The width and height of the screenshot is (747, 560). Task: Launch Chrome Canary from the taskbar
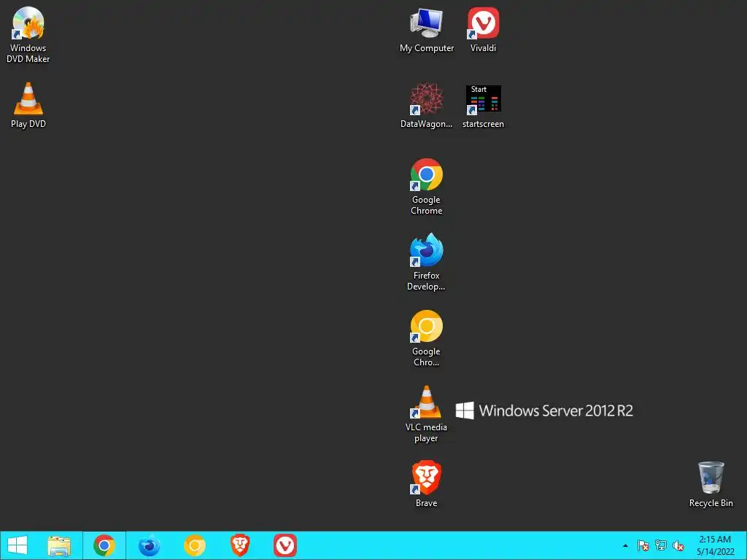[x=194, y=545]
